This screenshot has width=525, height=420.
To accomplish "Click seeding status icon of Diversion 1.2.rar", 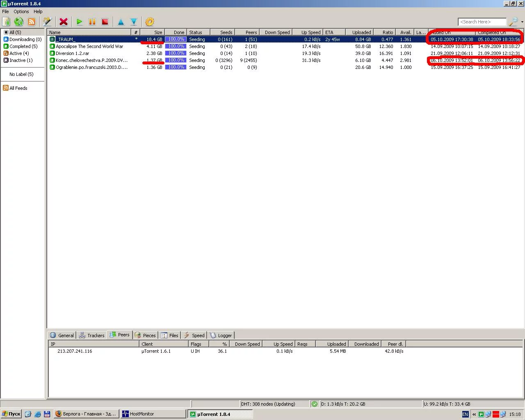I will (52, 53).
